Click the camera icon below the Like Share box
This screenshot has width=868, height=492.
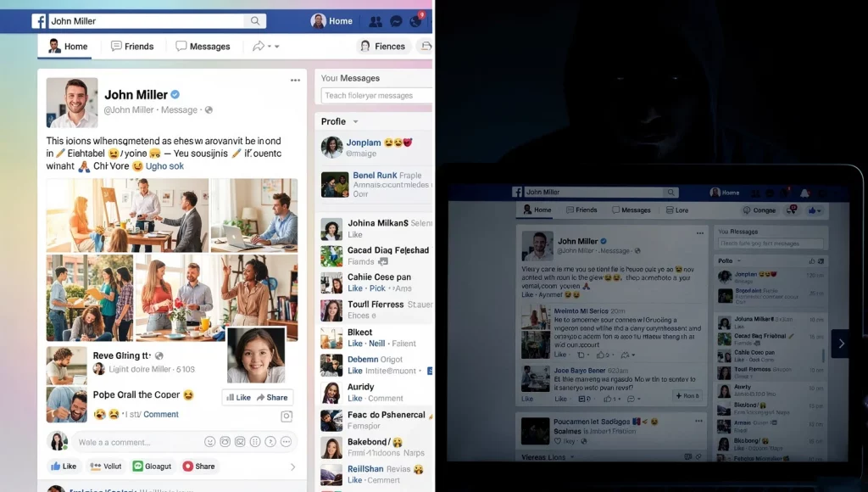[287, 417]
